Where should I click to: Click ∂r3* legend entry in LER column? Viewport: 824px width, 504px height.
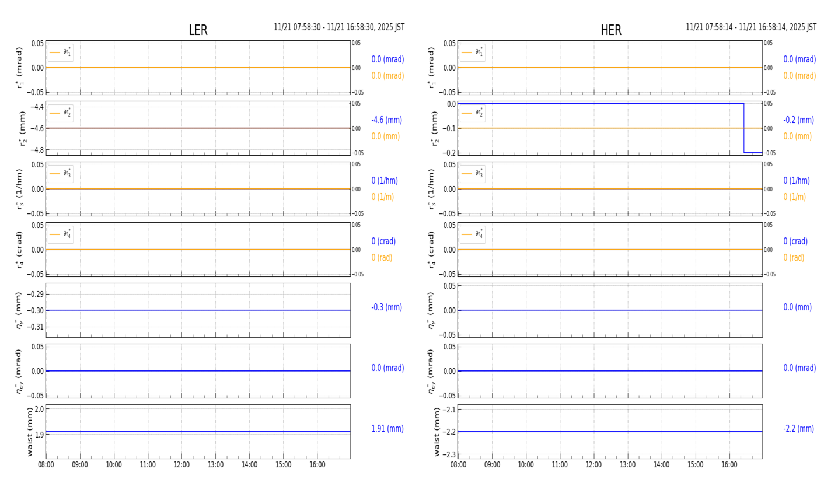coord(61,174)
